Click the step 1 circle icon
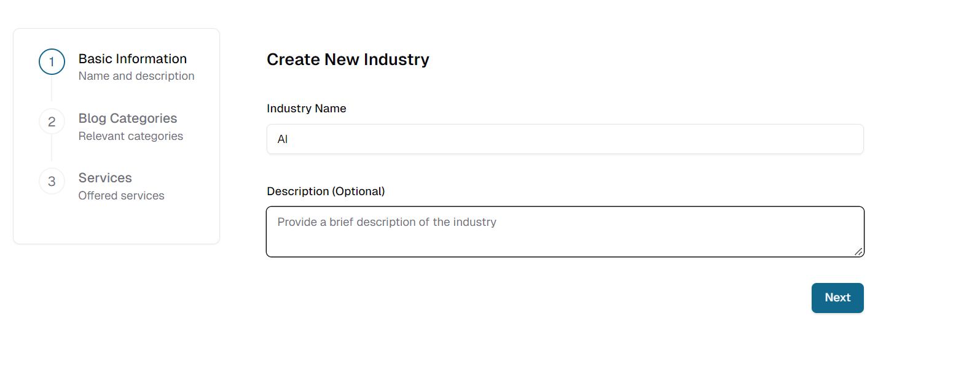This screenshot has height=383, width=980. (52, 62)
